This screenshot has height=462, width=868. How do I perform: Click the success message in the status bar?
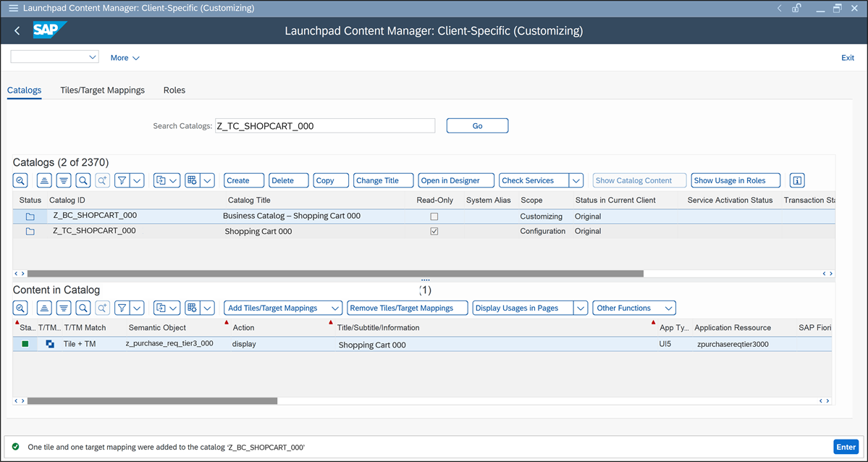tap(167, 447)
